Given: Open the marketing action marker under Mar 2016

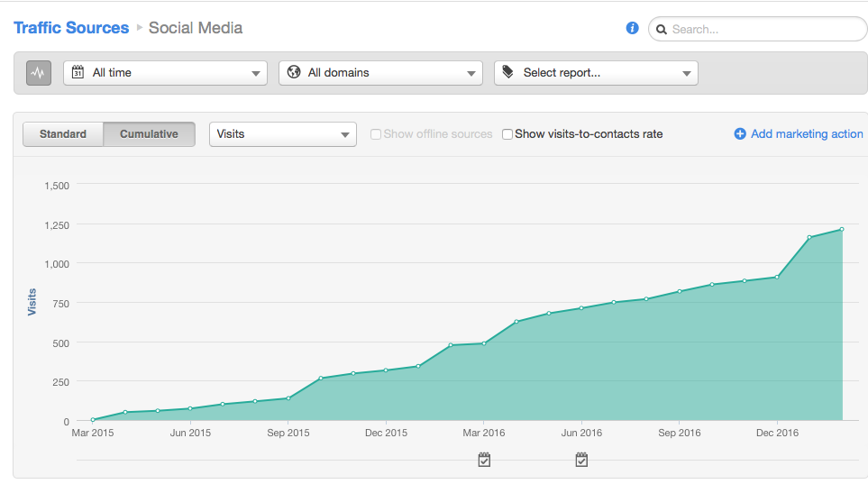Looking at the screenshot, I should pos(484,460).
